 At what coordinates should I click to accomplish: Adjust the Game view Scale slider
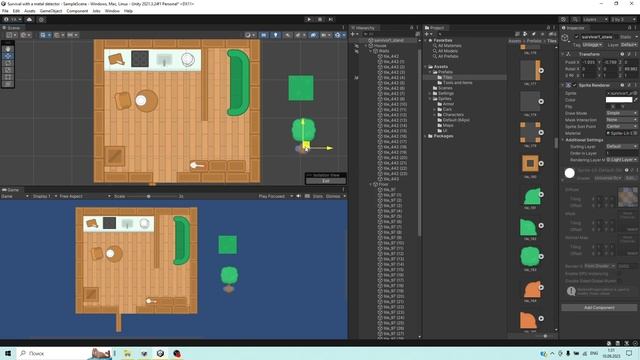pos(148,196)
